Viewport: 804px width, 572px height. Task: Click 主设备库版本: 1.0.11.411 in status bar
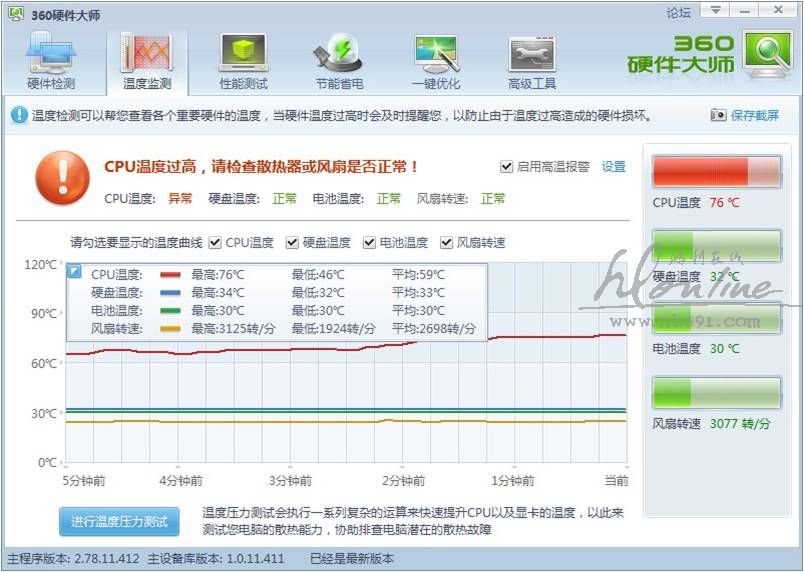[x=216, y=559]
